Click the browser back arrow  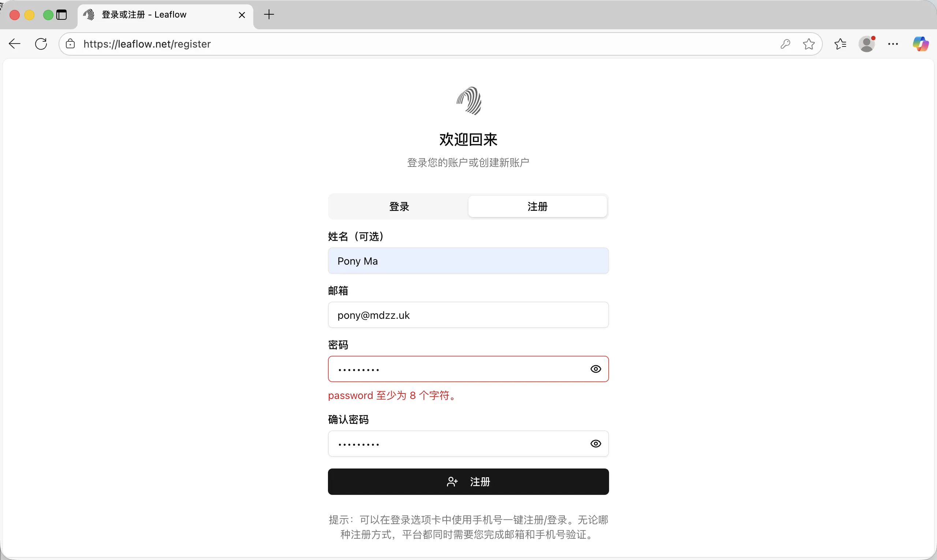pos(14,44)
